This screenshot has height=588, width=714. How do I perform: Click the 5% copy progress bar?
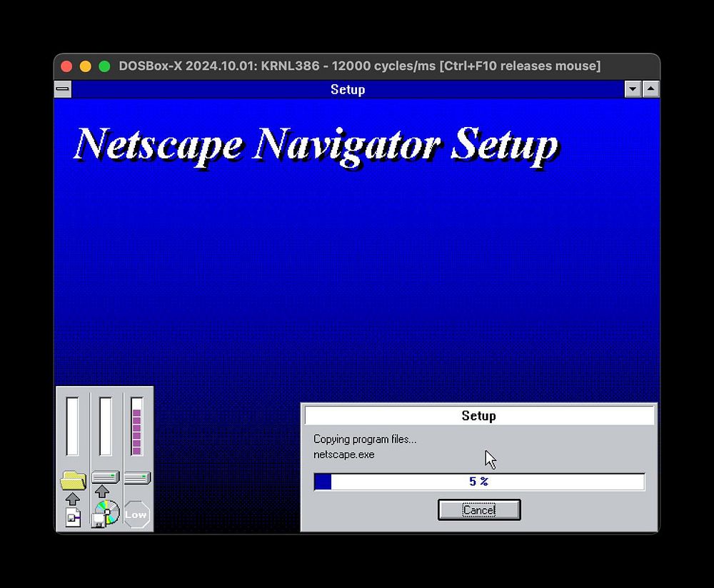tap(479, 482)
